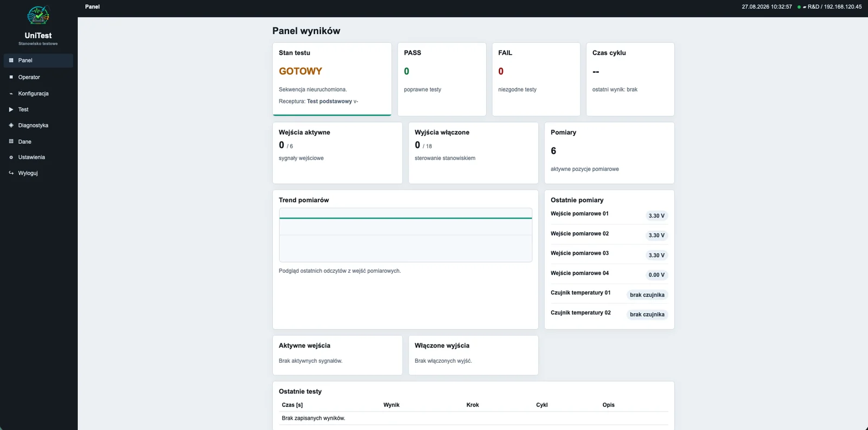
Task: Open the Test menu item
Action: 38,110
